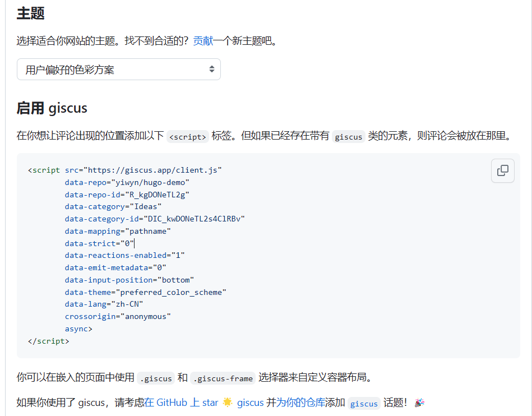Click the data-category="Ideas" code line
This screenshot has width=532, height=416.
click(x=113, y=207)
